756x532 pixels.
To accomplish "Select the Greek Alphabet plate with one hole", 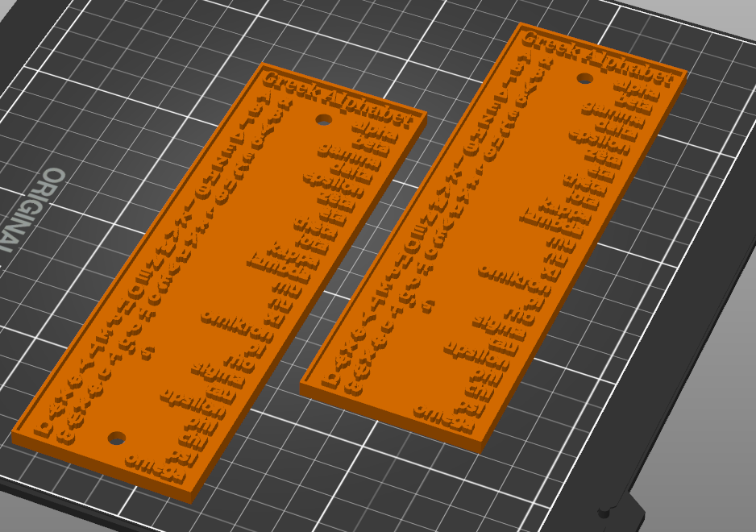I will pyautogui.click(x=493, y=237).
